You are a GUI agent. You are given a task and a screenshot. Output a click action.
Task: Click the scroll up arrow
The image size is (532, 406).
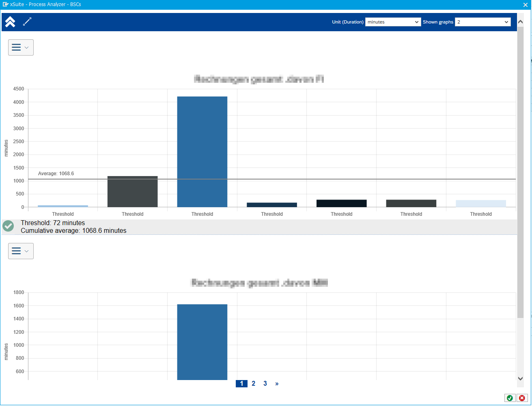tap(520, 21)
